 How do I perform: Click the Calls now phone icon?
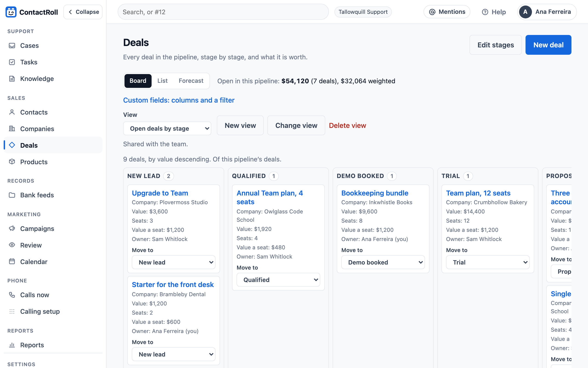pos(12,295)
